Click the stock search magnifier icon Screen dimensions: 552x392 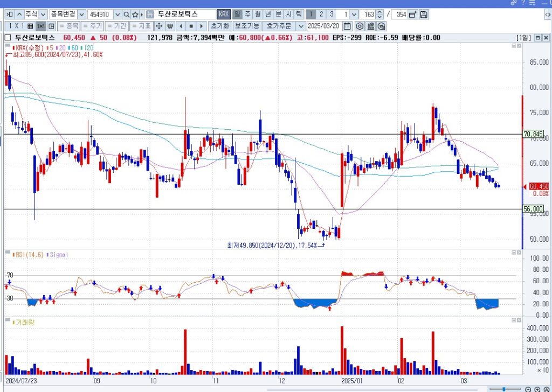point(126,15)
